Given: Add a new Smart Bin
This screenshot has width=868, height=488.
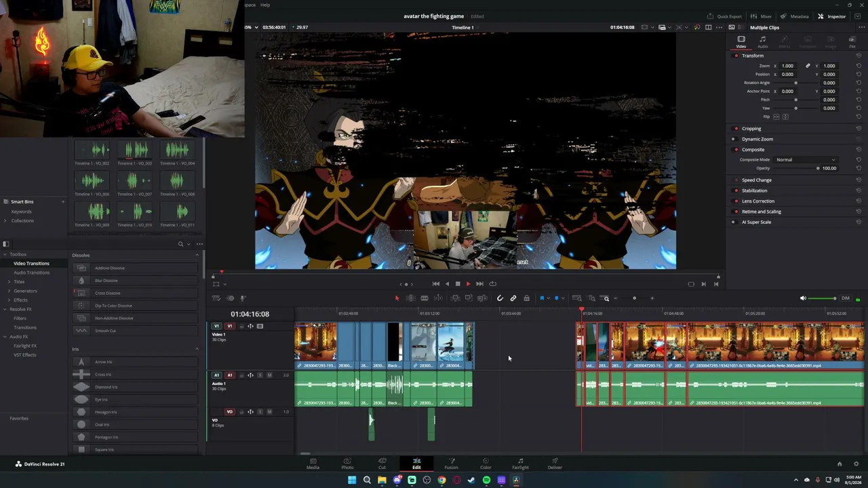Looking at the screenshot, I should pos(63,201).
